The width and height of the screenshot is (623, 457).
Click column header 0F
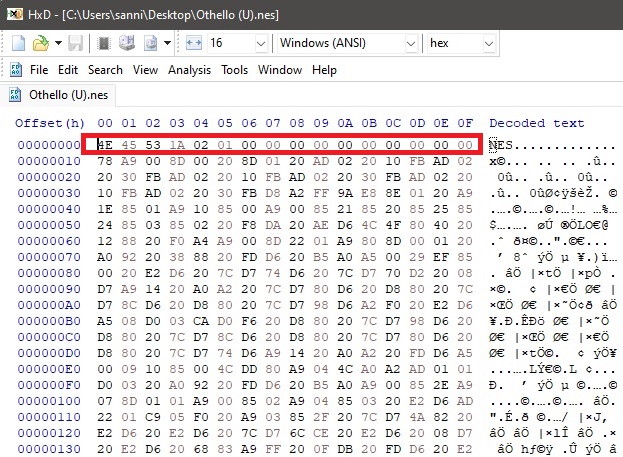tap(465, 123)
